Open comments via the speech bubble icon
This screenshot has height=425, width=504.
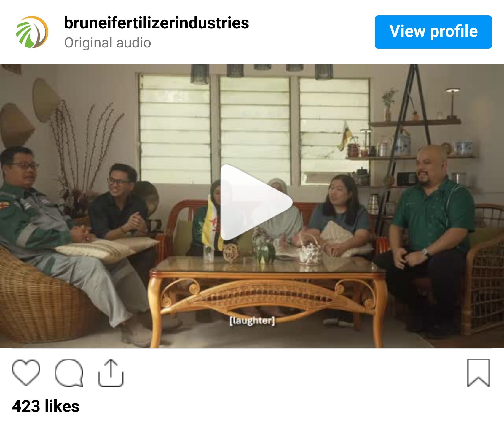(69, 372)
